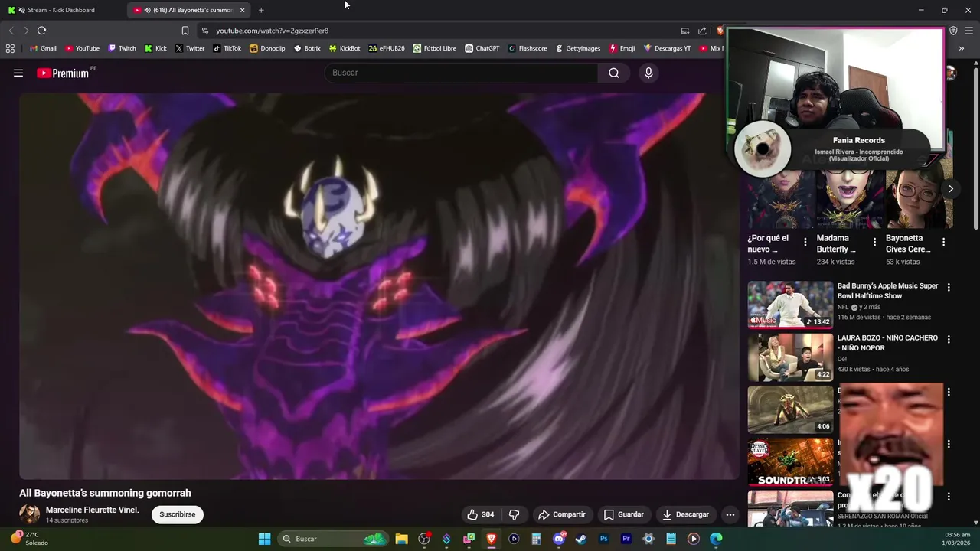This screenshot has height=551, width=980.
Task: Open Madama Butterfly video title
Action: pos(836,243)
